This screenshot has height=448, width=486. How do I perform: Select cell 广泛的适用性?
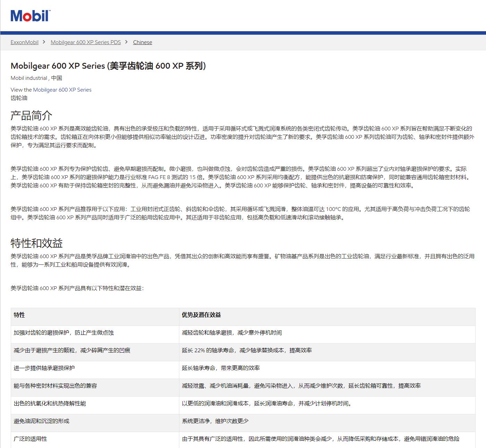(95, 439)
